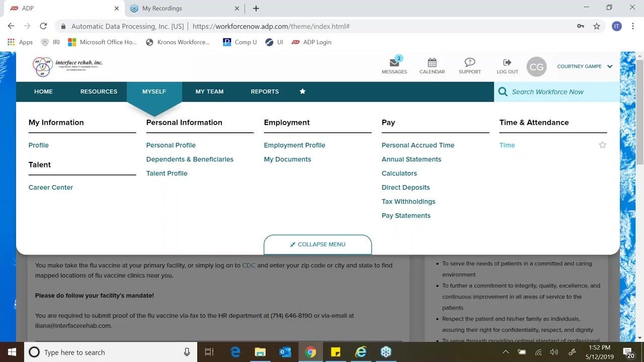Open the Personal Profile link
644x362 pixels.
tap(171, 145)
